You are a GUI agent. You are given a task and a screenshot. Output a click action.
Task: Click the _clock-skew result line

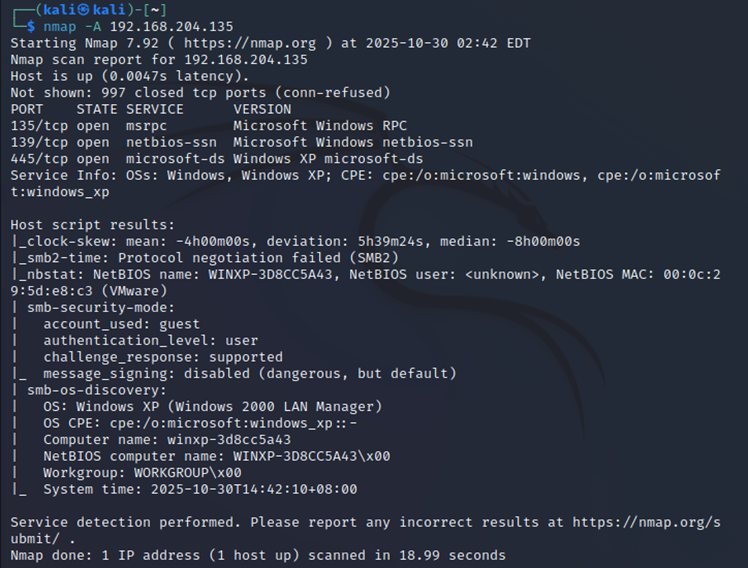300,241
